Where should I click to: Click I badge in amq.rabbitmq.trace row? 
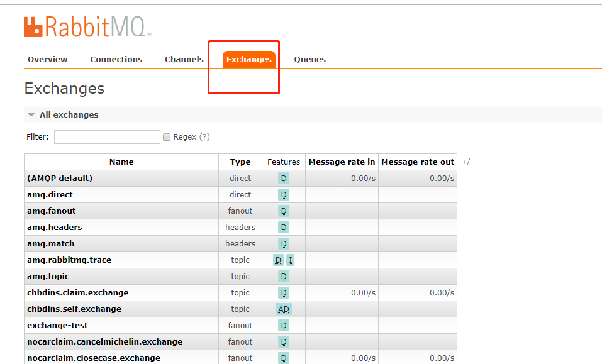(x=290, y=260)
